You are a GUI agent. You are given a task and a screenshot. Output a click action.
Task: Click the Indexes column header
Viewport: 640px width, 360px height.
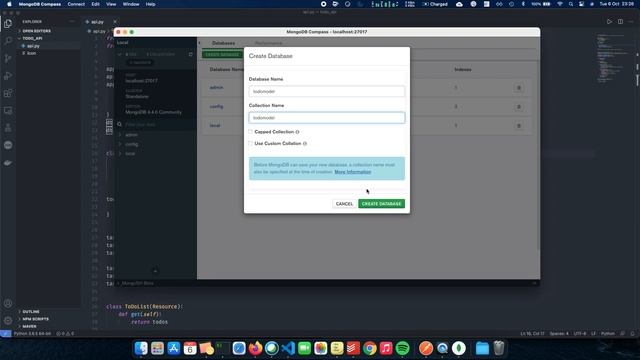tap(463, 70)
